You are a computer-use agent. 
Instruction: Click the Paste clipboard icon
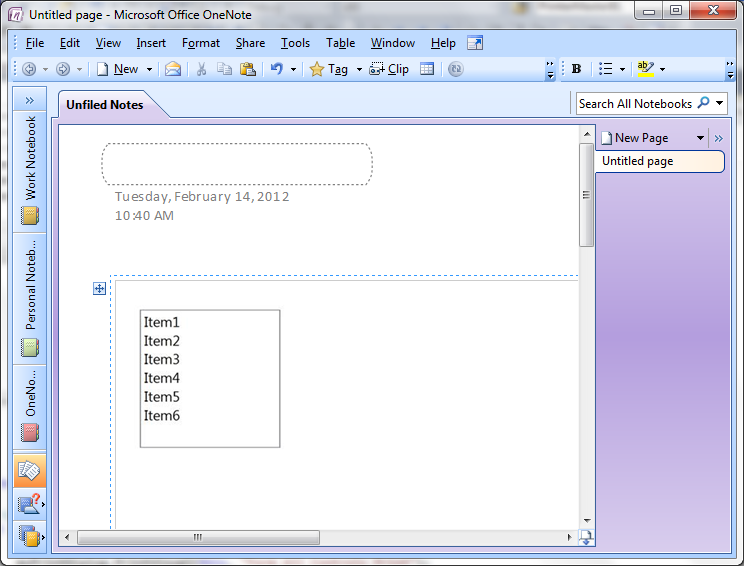(x=248, y=69)
